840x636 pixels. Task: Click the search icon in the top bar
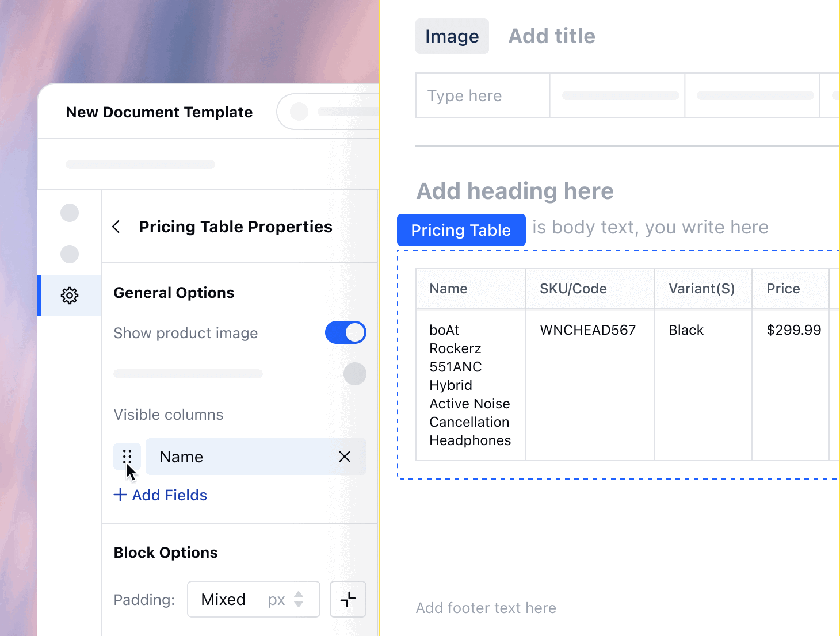click(298, 112)
